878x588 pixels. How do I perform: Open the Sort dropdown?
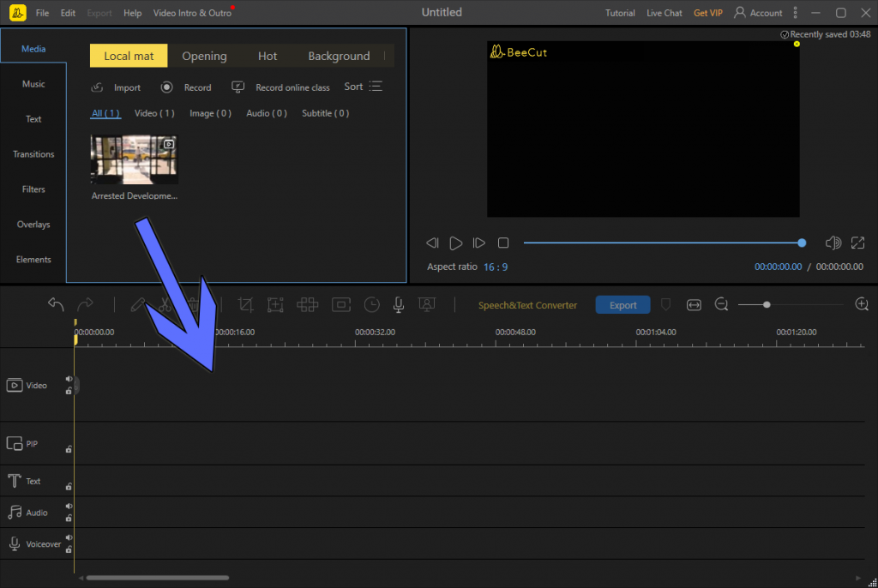[x=363, y=87]
